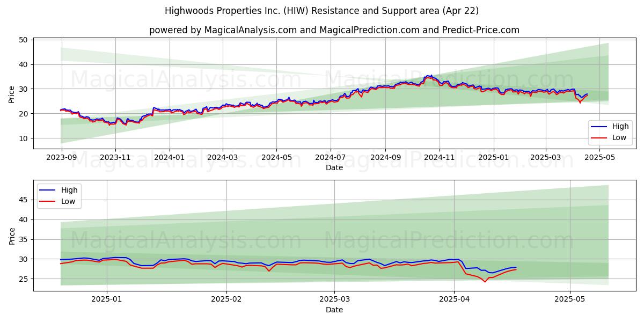Click the '2024-09' tick label on upper x-axis
This screenshot has height=322, width=644.
tap(385, 157)
